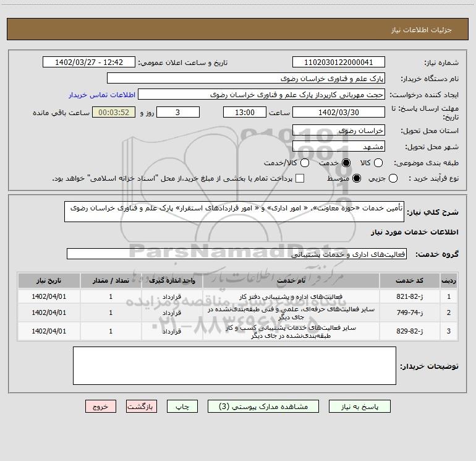Click the واحد اندازه گیری column header
Screen dimensions: 476x461
click(172, 280)
